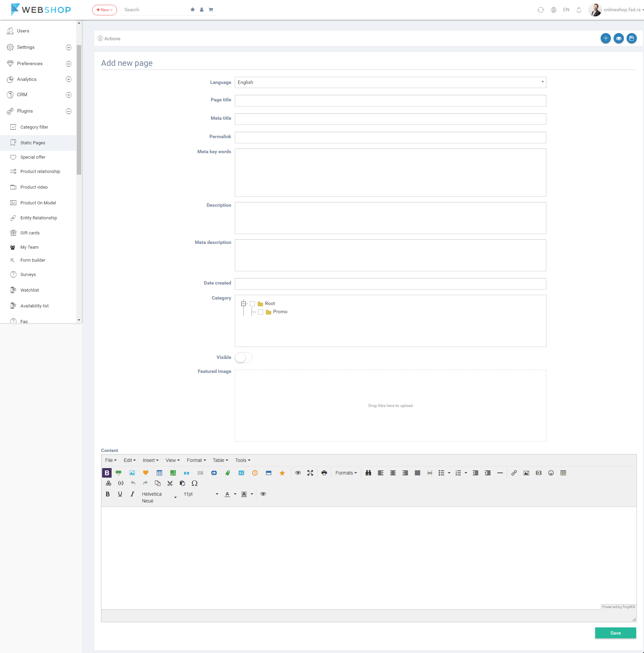
Task: Click the notification bell icon
Action: pos(579,10)
